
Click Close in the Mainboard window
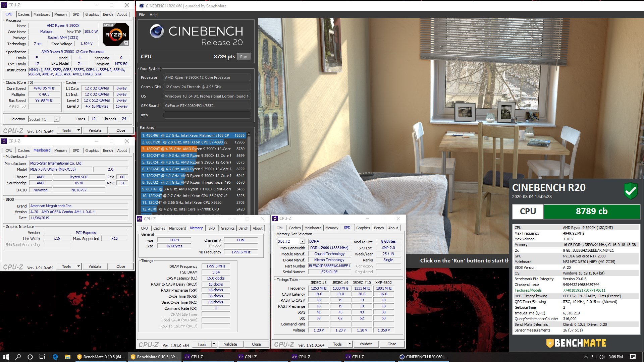(121, 266)
